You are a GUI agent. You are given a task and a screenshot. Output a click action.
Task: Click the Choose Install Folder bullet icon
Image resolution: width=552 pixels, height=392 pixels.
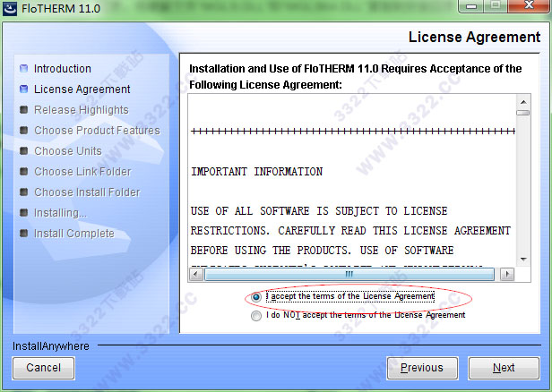point(23,192)
